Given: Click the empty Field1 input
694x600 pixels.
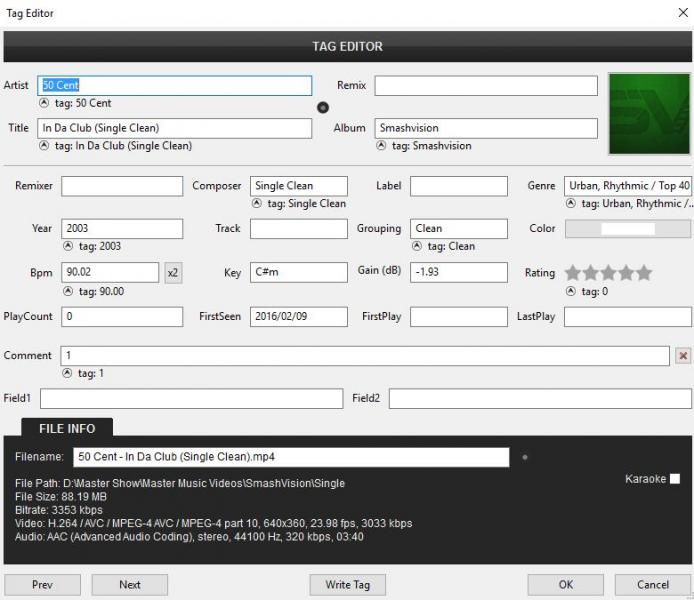Looking at the screenshot, I should [x=192, y=399].
